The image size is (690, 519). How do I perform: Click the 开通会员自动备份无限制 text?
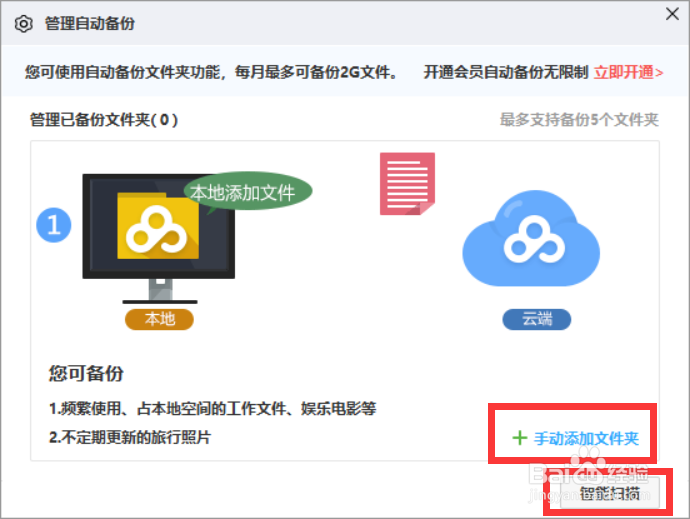coord(506,72)
